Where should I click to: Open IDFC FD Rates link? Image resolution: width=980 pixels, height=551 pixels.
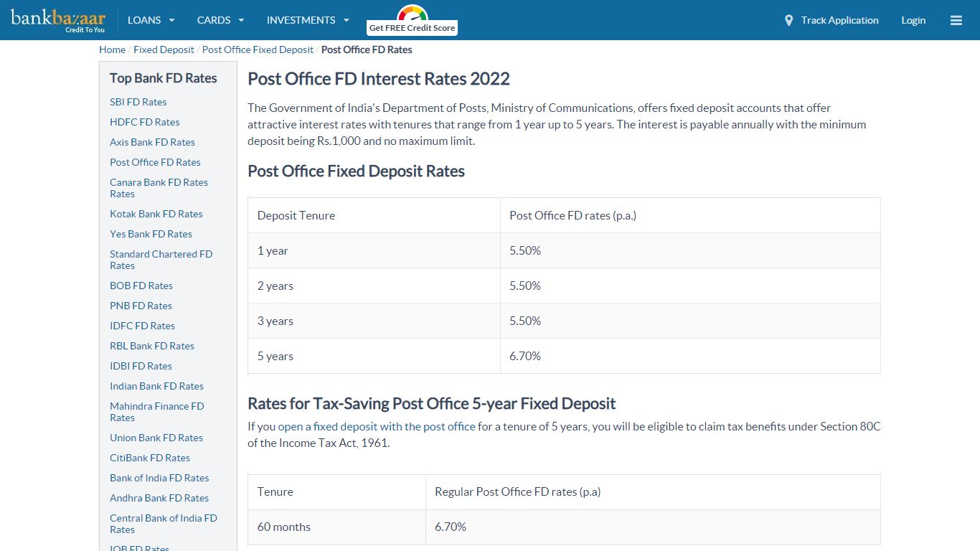click(142, 326)
